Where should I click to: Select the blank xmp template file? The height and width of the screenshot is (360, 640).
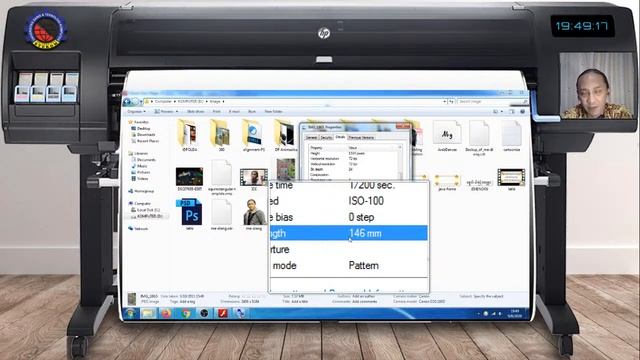[222, 173]
